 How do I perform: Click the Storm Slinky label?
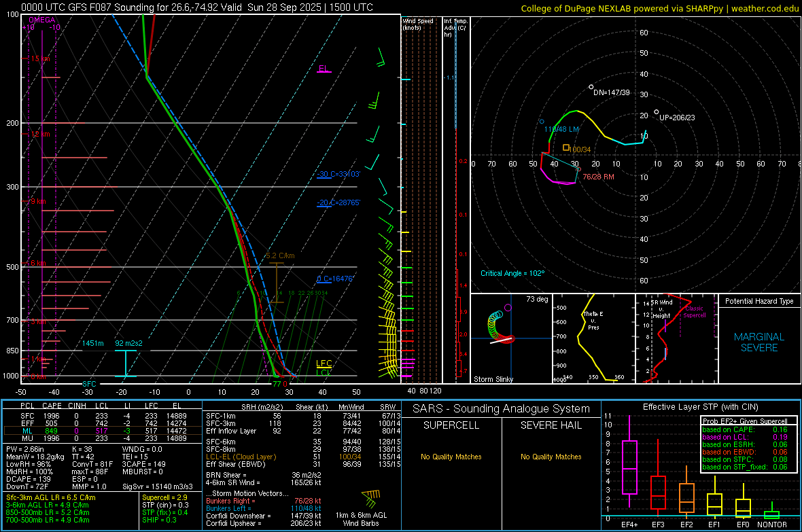click(x=493, y=379)
